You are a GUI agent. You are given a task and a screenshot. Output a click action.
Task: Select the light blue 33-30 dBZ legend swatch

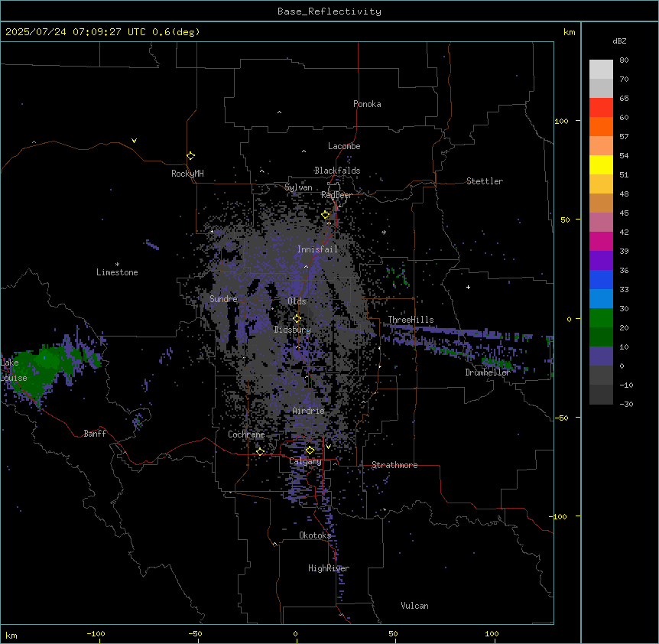601,299
